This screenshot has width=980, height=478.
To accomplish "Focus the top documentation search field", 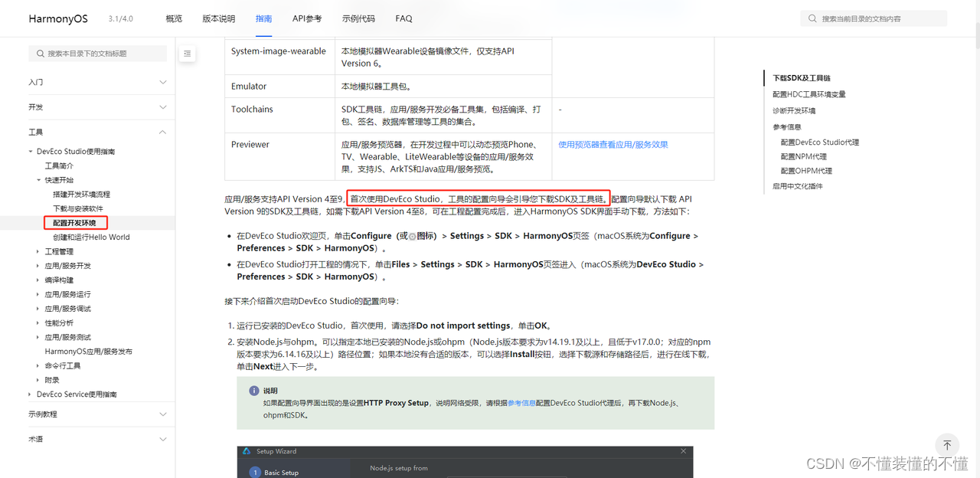I will 874,18.
